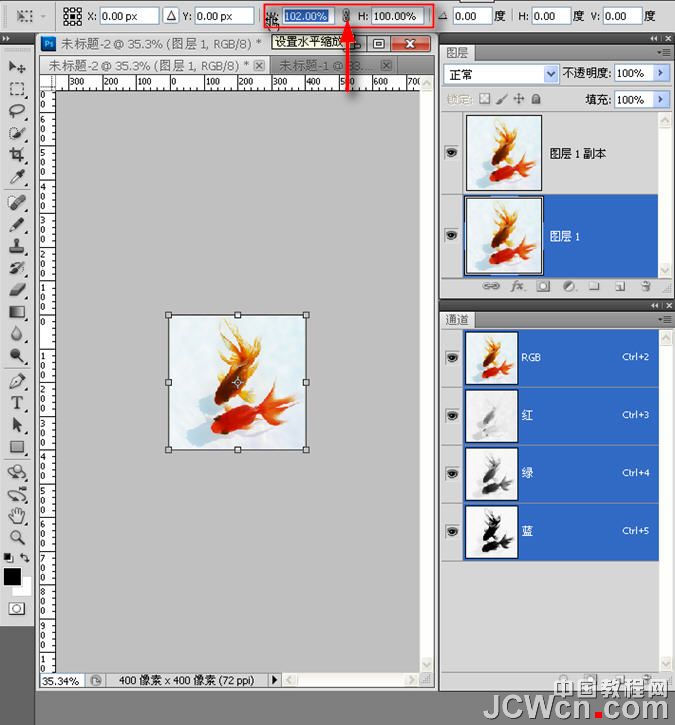Select the 3D Orbit camera tool

point(17,494)
